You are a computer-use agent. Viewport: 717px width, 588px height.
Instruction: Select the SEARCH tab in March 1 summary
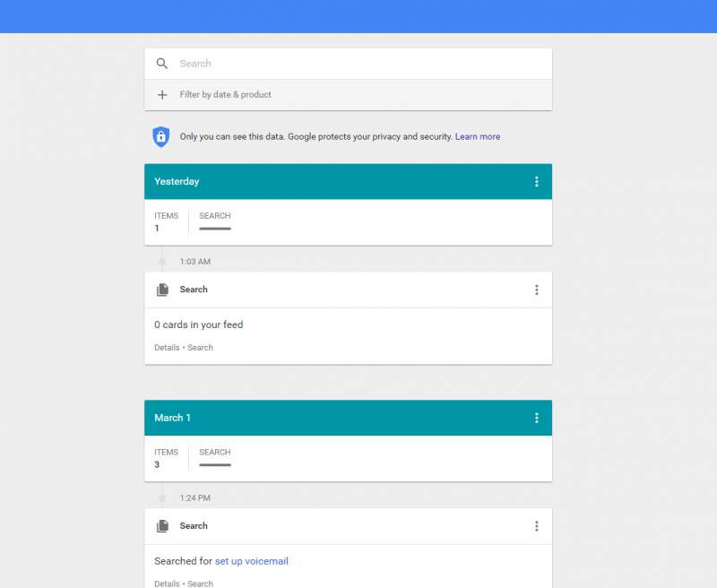tap(215, 458)
